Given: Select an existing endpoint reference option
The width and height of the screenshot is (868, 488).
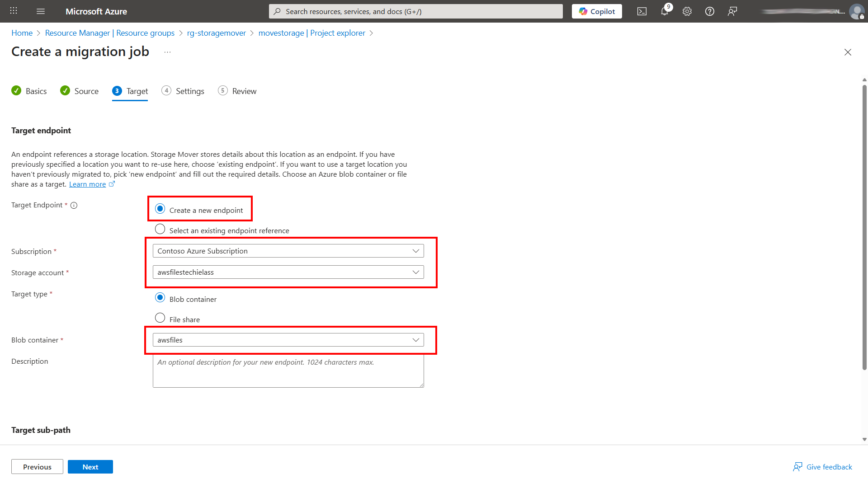Looking at the screenshot, I should click(x=160, y=229).
